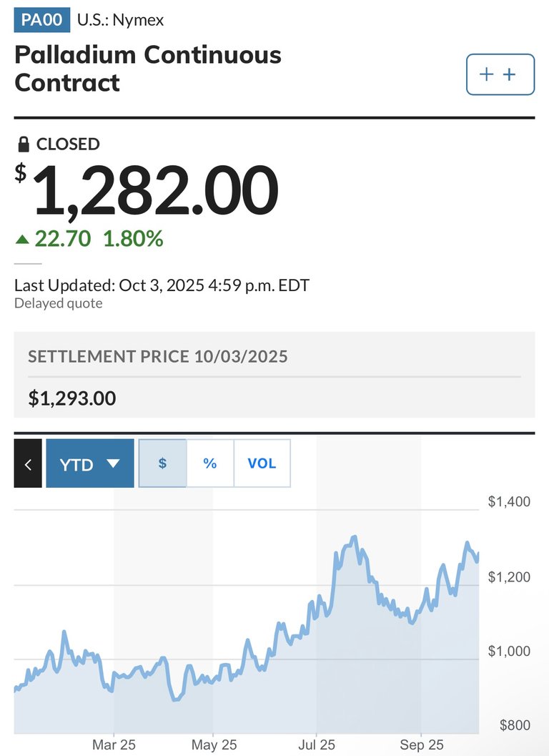Click the green up-arrow change indicator
The height and width of the screenshot is (756, 549).
[x=23, y=239]
